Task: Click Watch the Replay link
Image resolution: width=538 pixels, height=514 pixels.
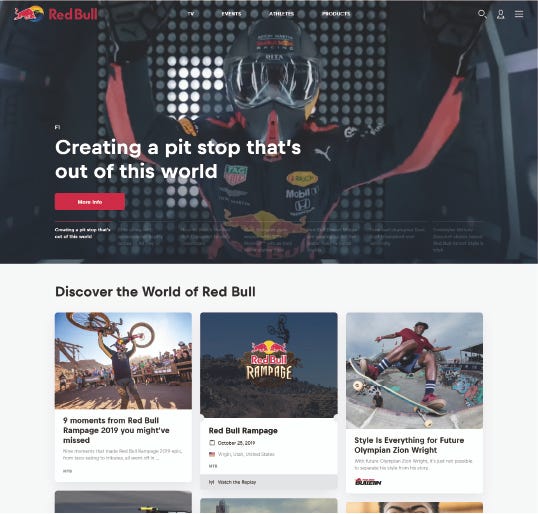Action: point(237,482)
